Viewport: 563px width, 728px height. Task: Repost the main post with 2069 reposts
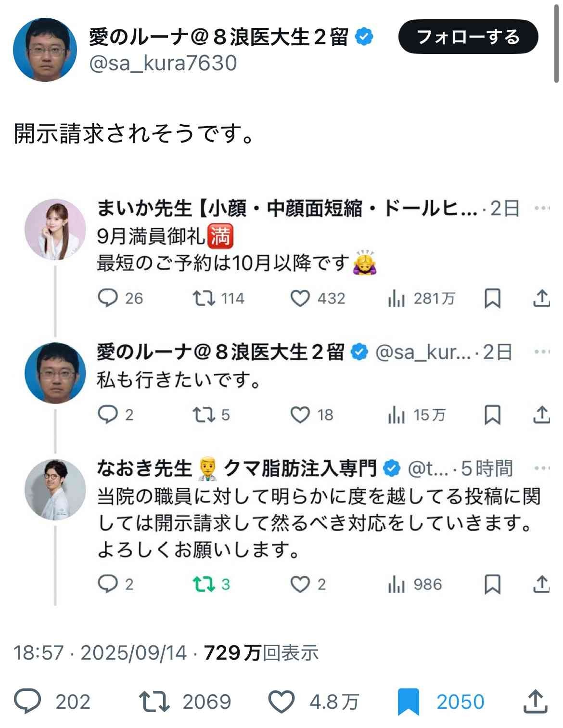click(x=154, y=701)
